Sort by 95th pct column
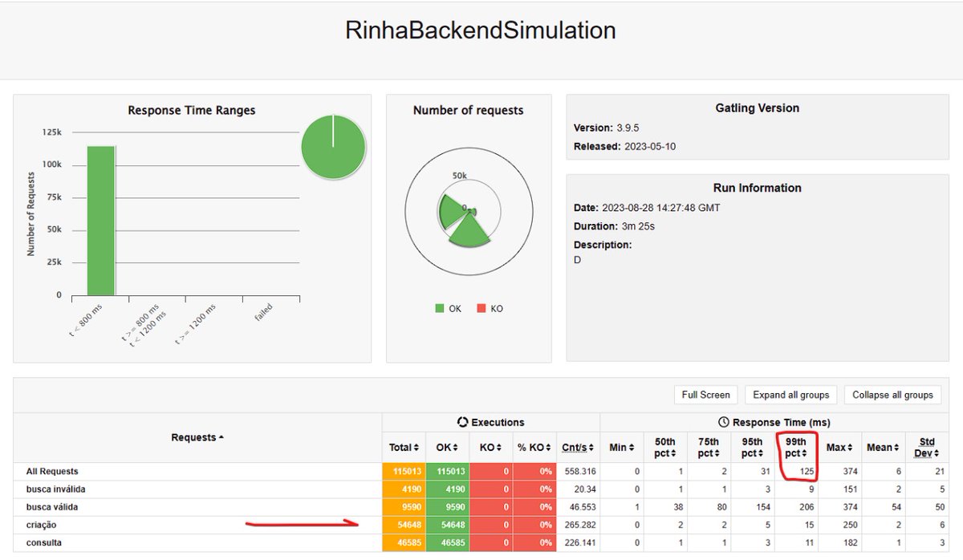Screen dimensions: 963x560 [753, 447]
